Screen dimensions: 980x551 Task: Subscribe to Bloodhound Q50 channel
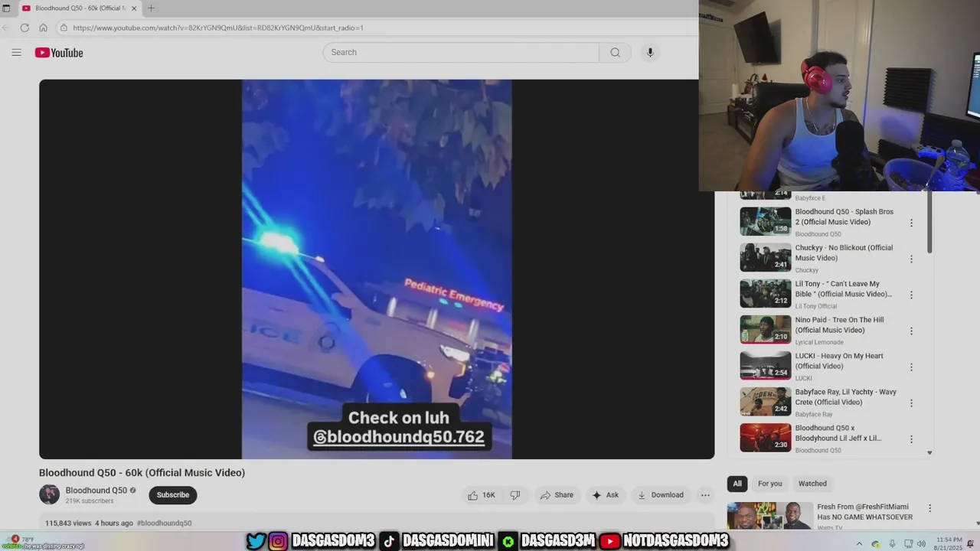173,495
